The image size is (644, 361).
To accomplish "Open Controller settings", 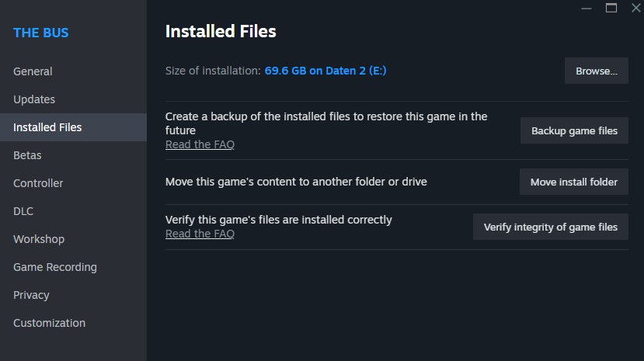I will click(x=38, y=183).
